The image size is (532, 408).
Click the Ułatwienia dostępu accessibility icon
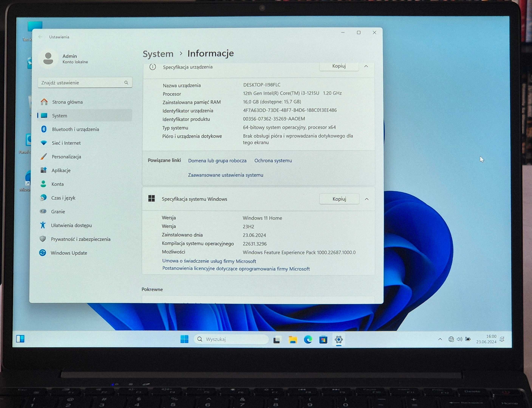click(43, 225)
